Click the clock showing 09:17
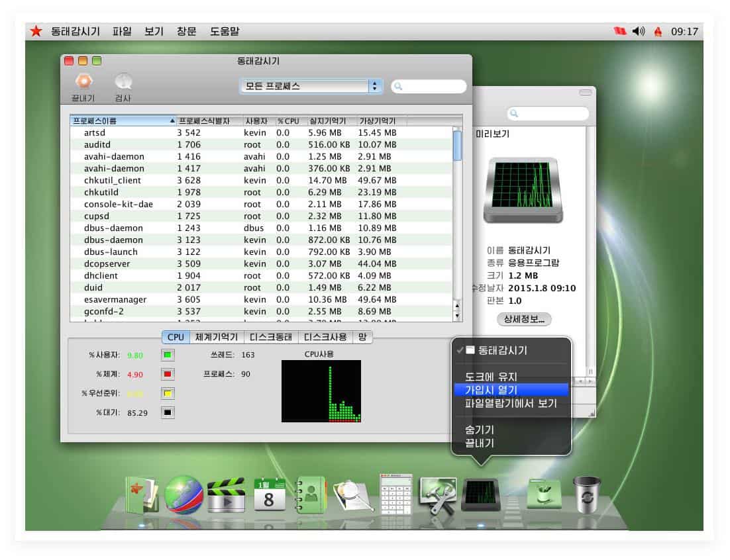 [684, 32]
